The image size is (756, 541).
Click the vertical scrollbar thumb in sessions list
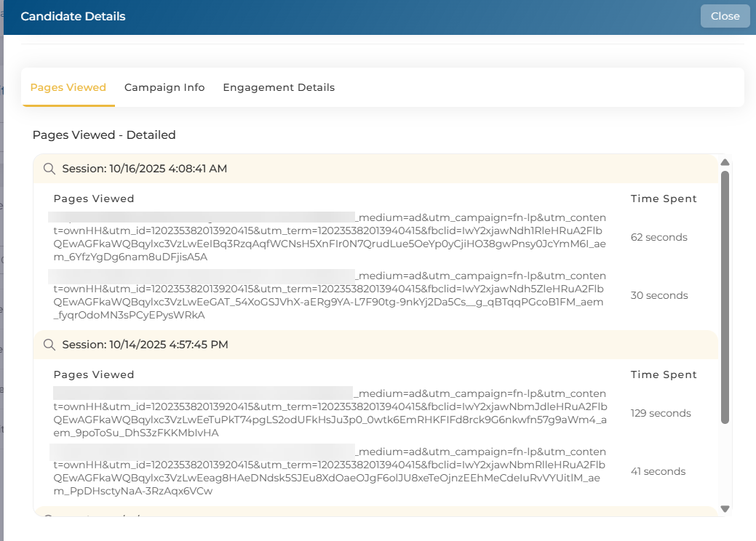(725, 297)
